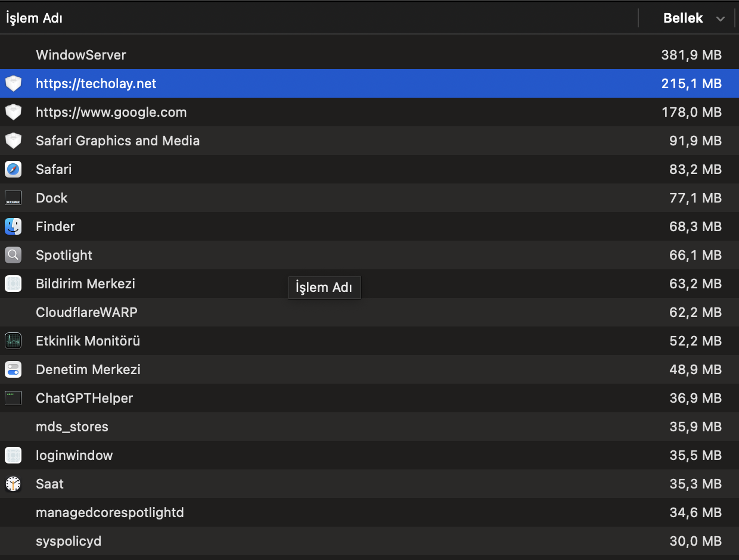Click the 30,0 MB memory value
This screenshot has width=739, height=560.
pyautogui.click(x=695, y=541)
